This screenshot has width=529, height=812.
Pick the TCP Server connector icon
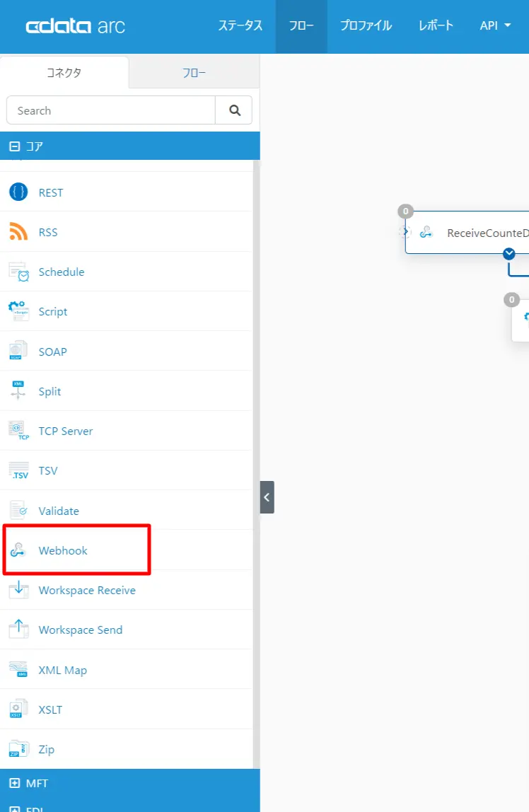[18, 430]
